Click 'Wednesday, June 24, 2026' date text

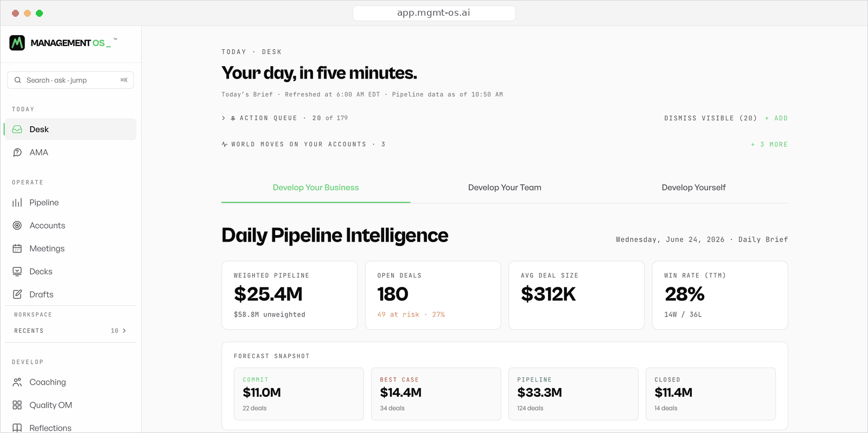point(670,240)
